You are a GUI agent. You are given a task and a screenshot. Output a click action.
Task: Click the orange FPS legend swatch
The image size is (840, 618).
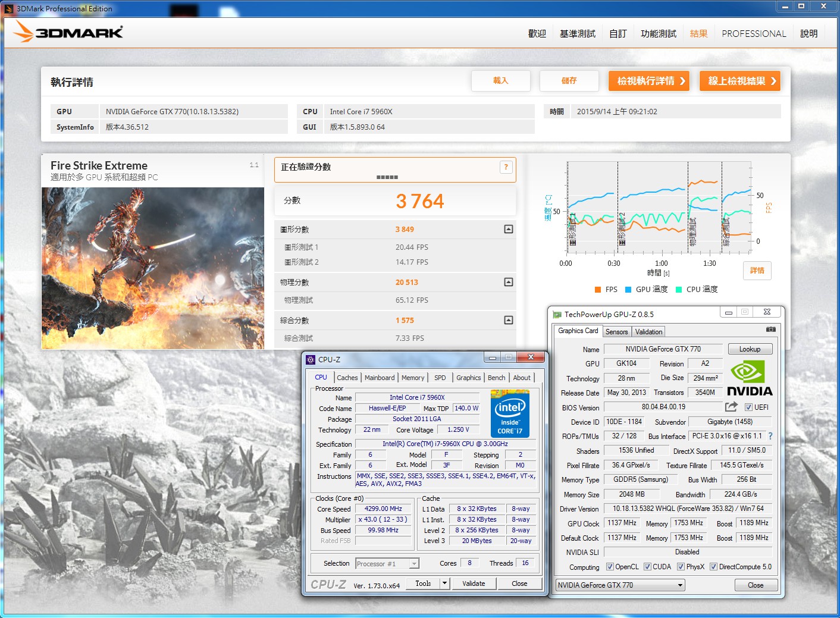(x=598, y=290)
